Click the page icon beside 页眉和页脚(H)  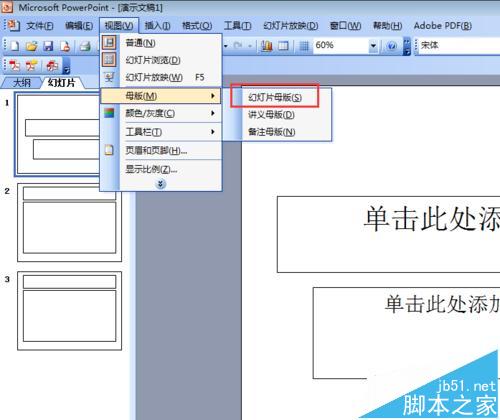tap(109, 150)
